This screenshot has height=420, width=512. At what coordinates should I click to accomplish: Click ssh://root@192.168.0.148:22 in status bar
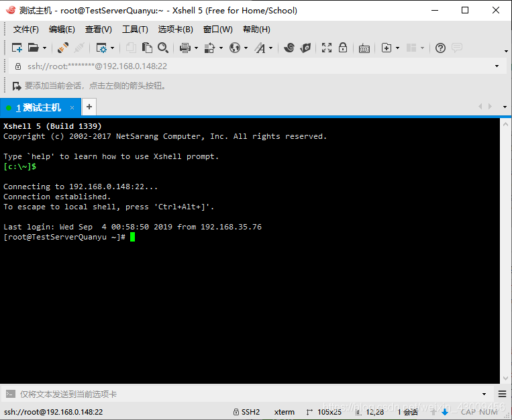[53, 412]
